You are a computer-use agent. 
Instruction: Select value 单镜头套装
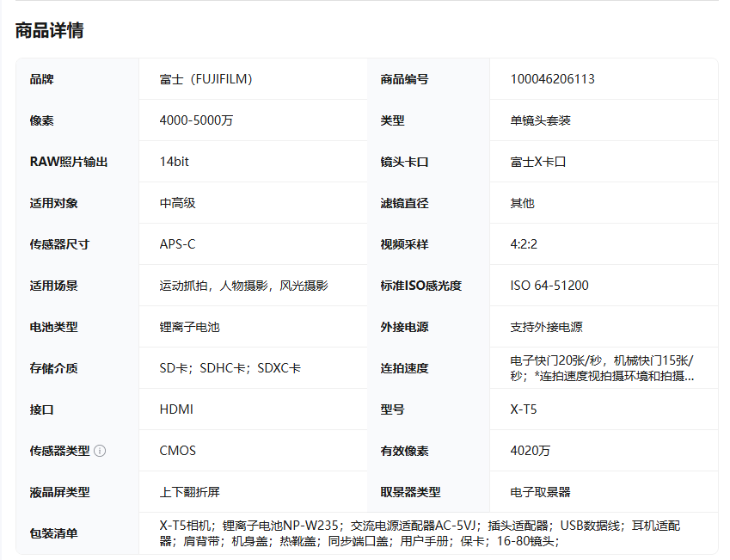coord(541,120)
